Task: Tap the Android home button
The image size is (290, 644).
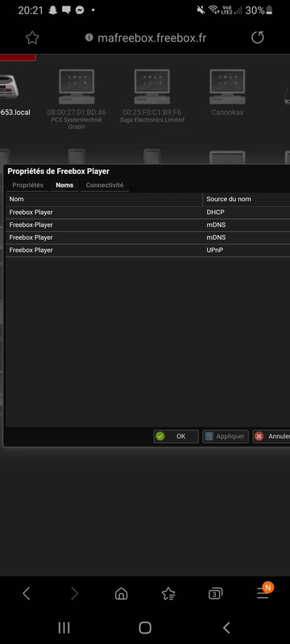Action: click(x=145, y=627)
